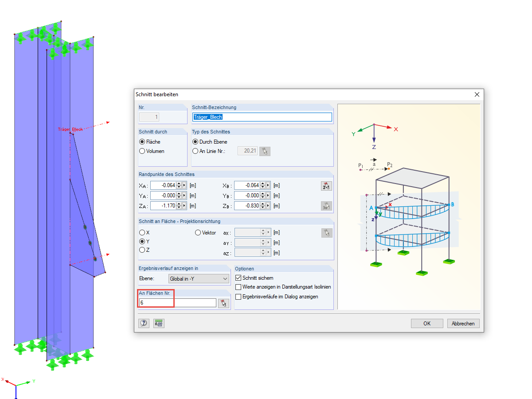Screen dimensions: 532x399
Task: Click the XA coordinate value field
Action: [x=163, y=186]
